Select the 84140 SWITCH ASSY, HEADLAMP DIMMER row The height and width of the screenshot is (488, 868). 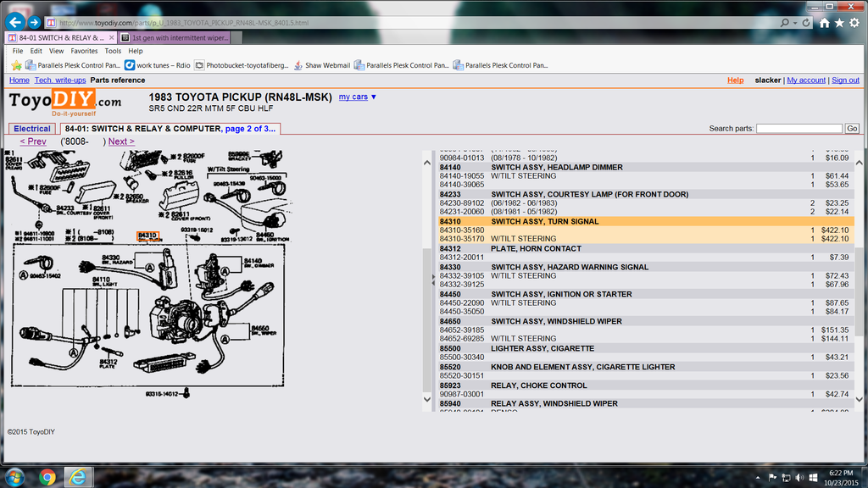[x=645, y=167]
